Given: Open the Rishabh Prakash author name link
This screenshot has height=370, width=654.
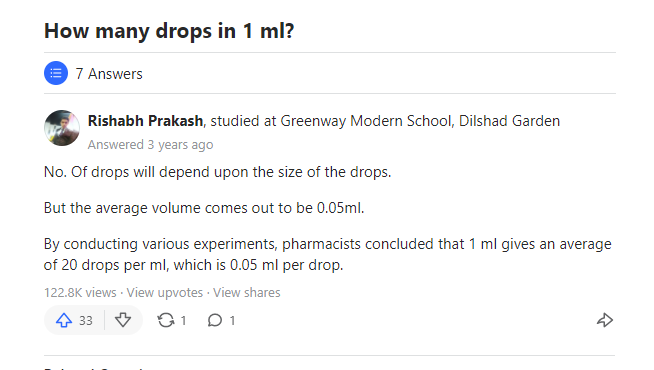Looking at the screenshot, I should click(145, 121).
